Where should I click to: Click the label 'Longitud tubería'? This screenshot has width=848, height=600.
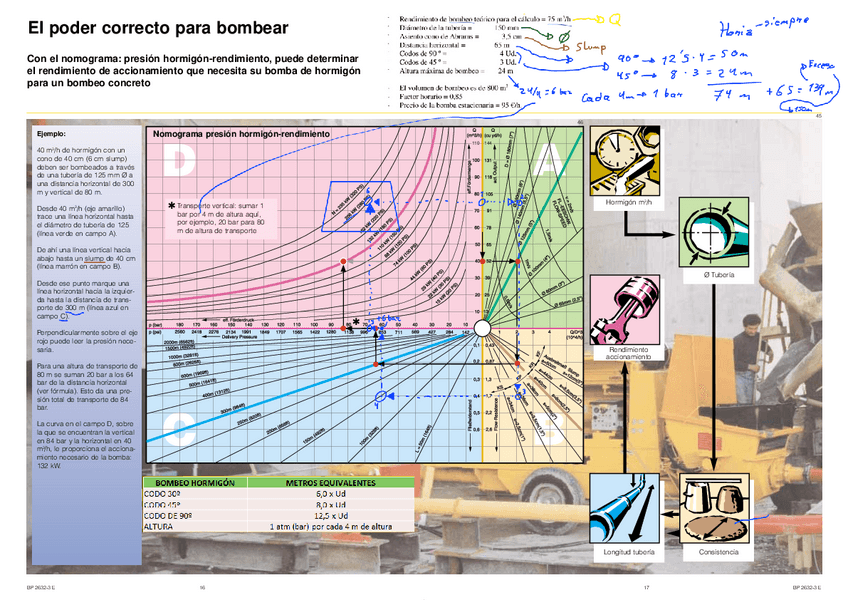[628, 552]
